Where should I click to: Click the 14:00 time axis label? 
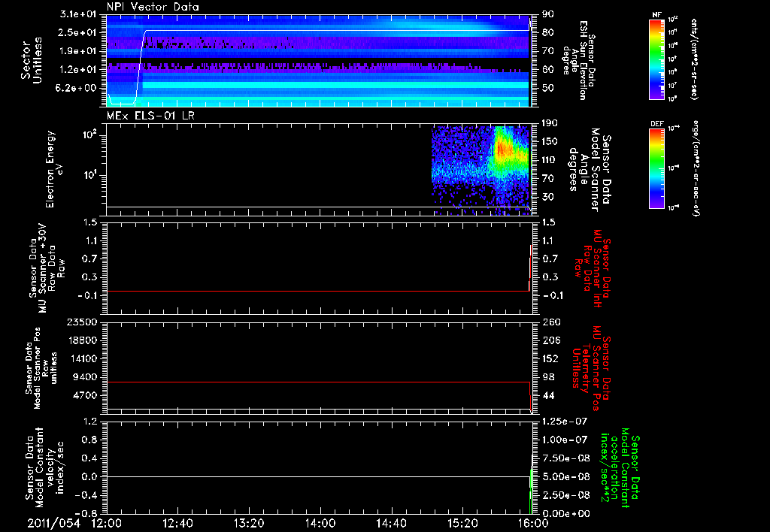point(320,522)
